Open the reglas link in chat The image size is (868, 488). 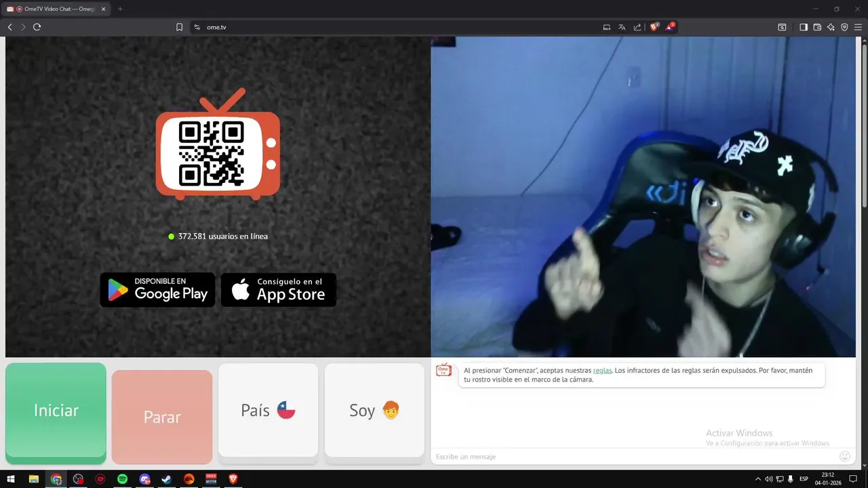(x=602, y=371)
